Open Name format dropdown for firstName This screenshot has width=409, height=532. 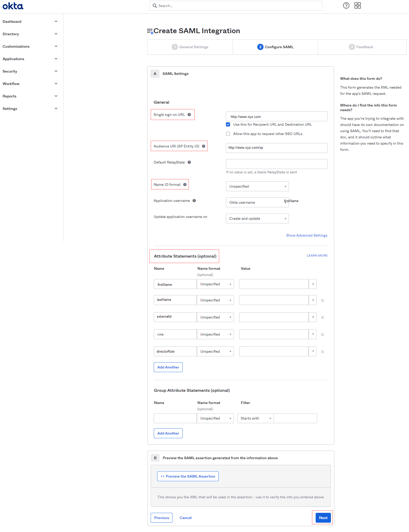(215, 284)
